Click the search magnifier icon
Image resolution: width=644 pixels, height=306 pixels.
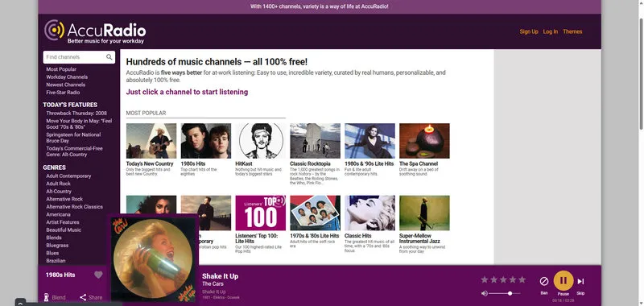click(109, 57)
